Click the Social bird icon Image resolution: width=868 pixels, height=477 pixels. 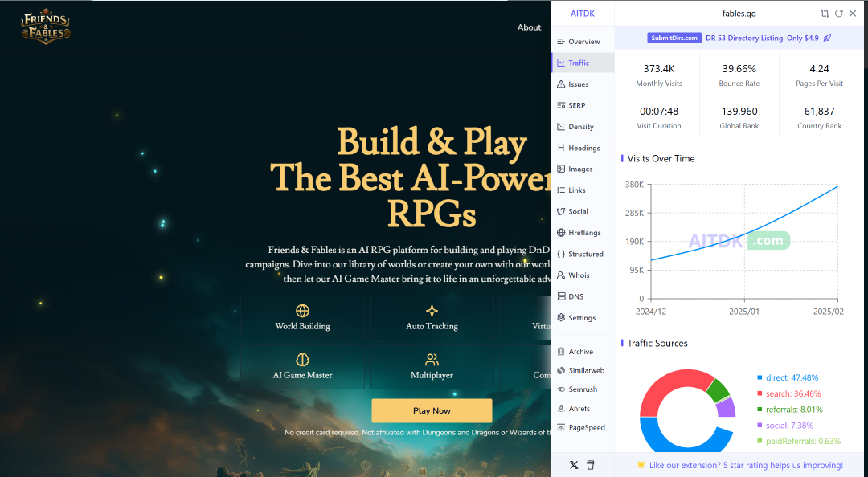click(x=561, y=211)
